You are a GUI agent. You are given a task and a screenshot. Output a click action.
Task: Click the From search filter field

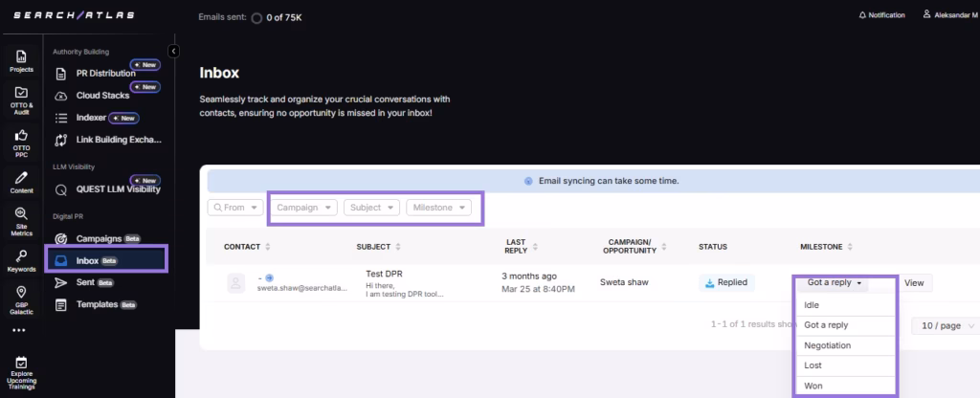point(234,208)
